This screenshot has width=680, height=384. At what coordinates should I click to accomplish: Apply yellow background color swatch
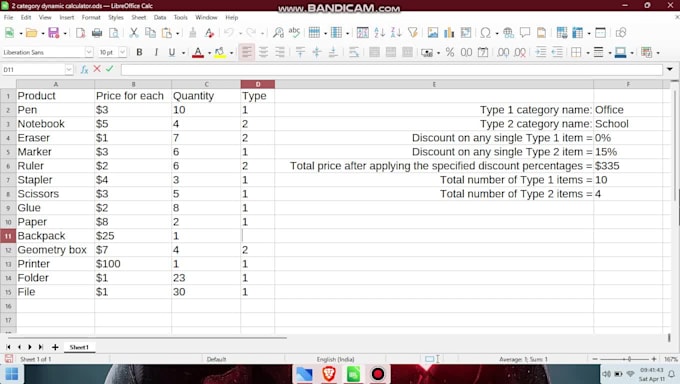pos(220,53)
